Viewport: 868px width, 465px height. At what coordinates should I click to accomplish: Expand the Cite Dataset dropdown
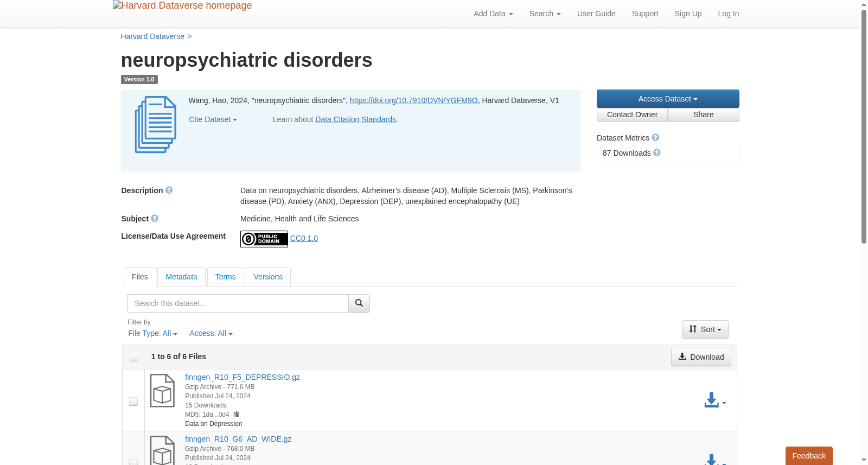213,119
